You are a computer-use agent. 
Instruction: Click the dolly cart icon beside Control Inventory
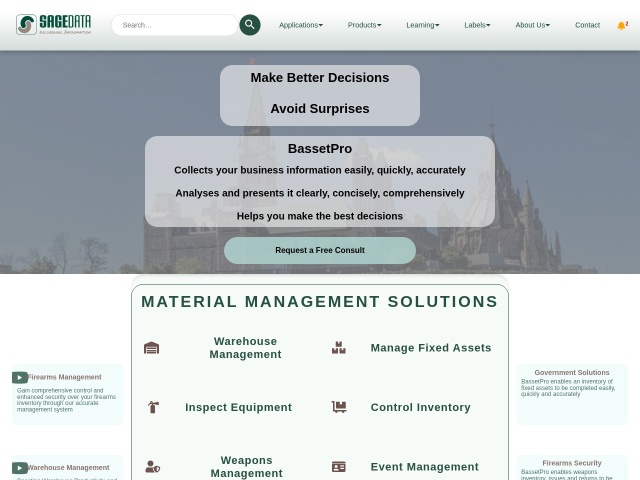point(339,407)
